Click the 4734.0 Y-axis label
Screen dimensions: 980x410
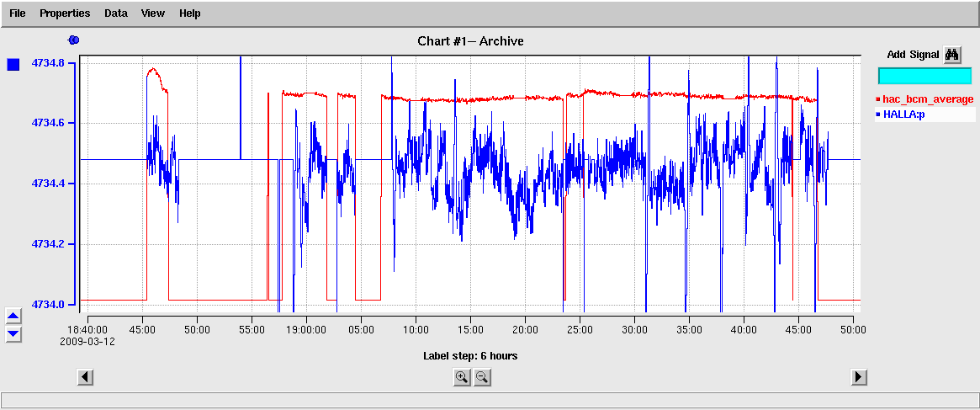pos(49,304)
